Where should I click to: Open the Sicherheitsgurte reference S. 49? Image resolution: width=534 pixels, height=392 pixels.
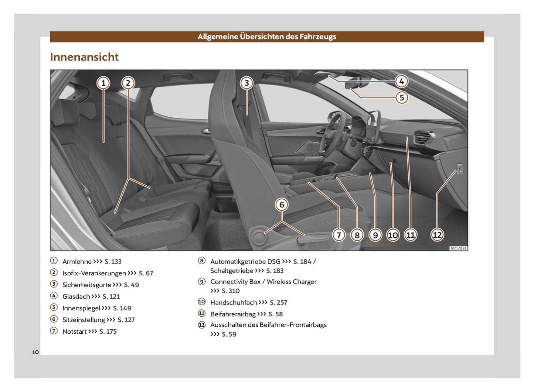click(131, 285)
